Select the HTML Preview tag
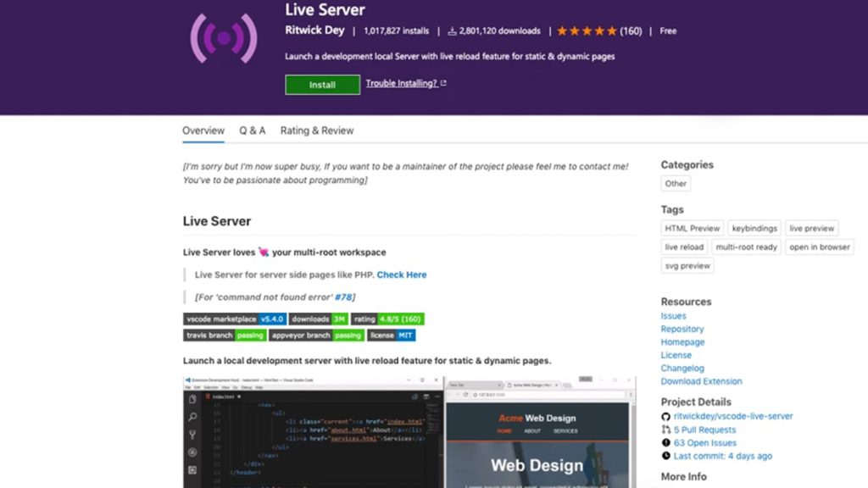Screen dimensions: 868x488 pos(692,228)
